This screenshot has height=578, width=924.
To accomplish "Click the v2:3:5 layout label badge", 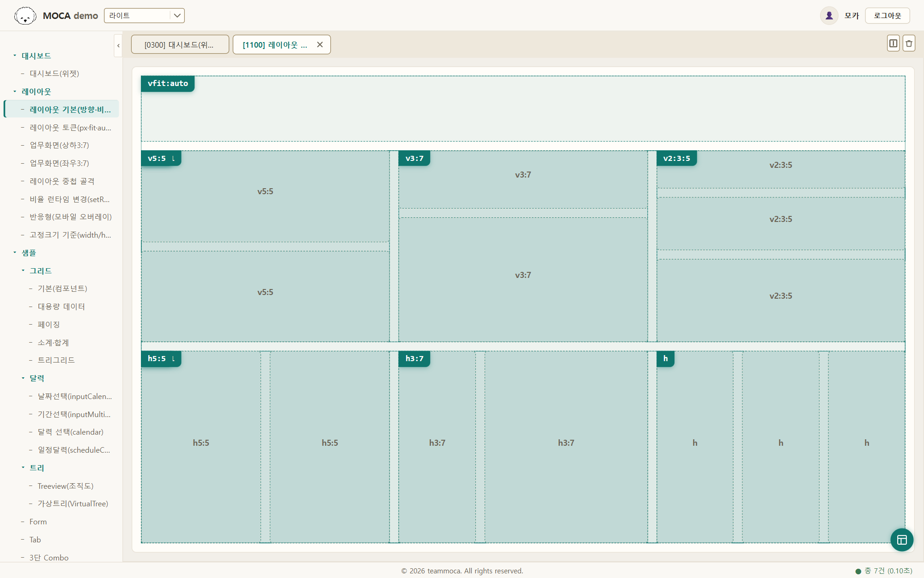I will coord(677,158).
